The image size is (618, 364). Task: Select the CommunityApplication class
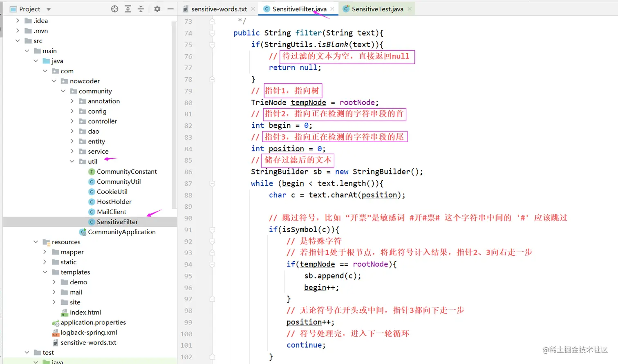coord(122,232)
